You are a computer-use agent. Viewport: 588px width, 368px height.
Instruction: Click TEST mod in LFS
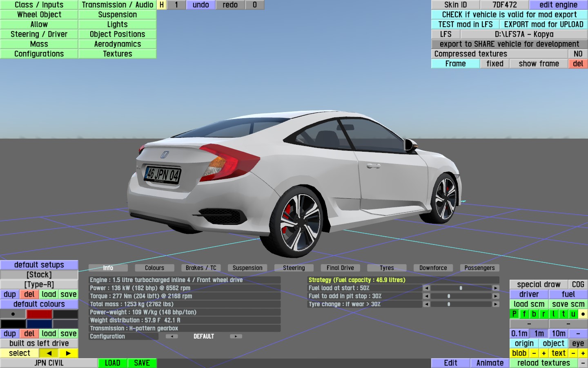465,25
